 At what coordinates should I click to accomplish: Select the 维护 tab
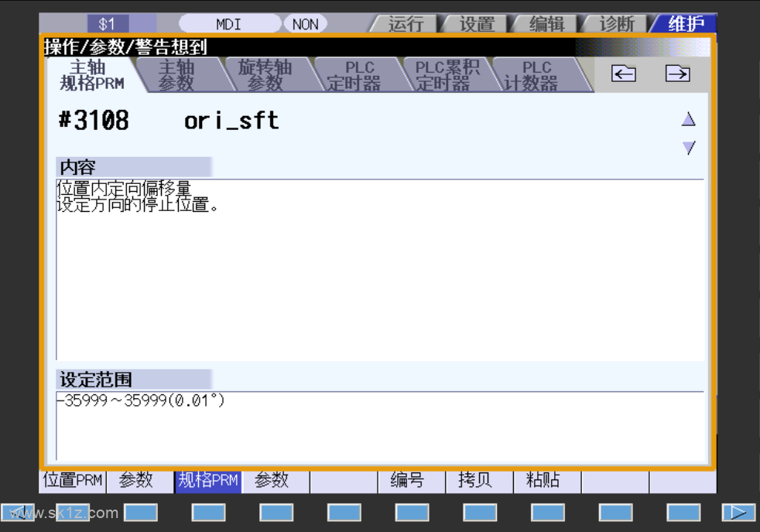point(686,24)
